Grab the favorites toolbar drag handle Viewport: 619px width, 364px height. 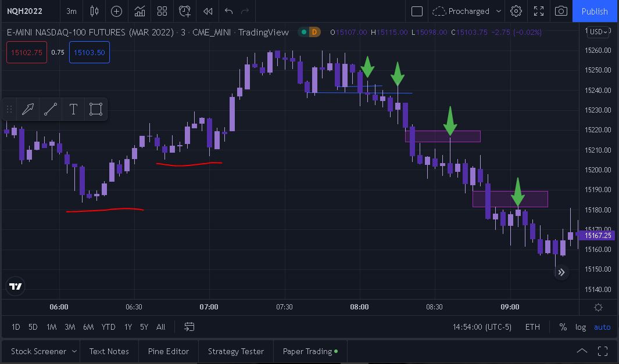[9, 109]
